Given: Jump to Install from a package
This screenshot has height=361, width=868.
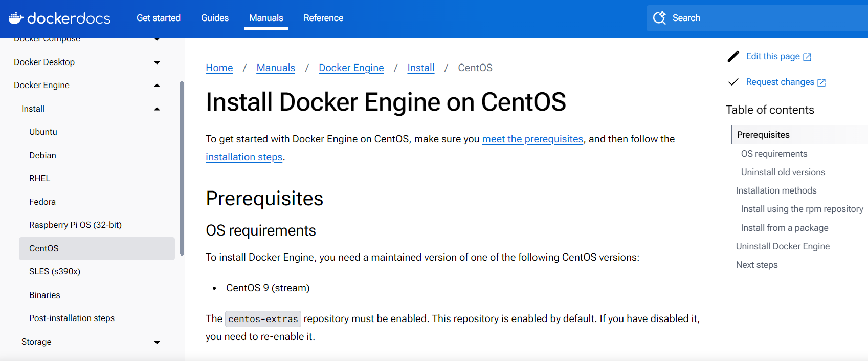Looking at the screenshot, I should 785,228.
